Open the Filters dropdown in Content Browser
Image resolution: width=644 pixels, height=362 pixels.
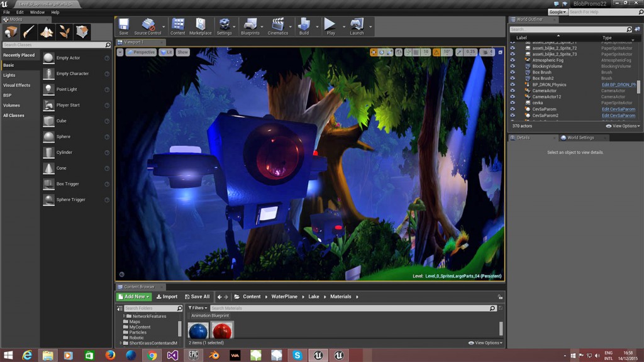tap(198, 308)
